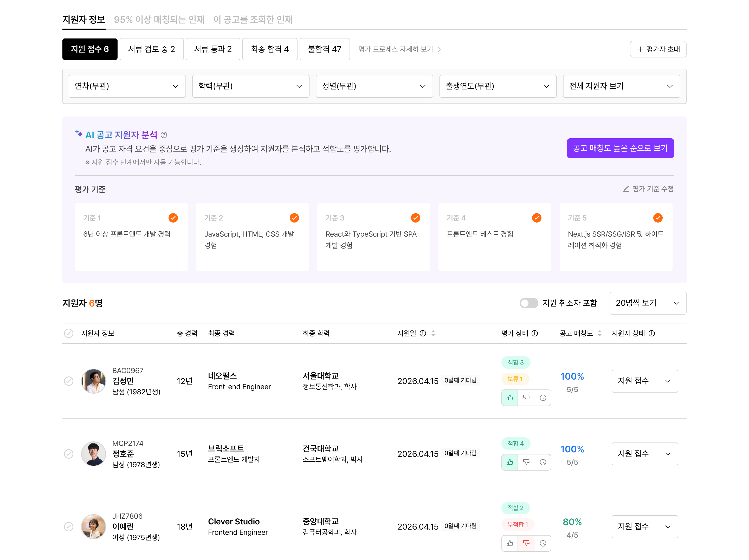Open 연차(무관) filter dropdown
The width and height of the screenshot is (749, 560).
click(127, 86)
